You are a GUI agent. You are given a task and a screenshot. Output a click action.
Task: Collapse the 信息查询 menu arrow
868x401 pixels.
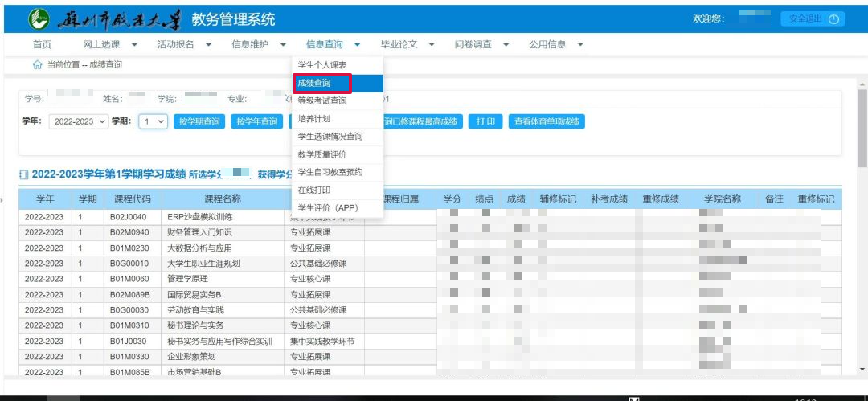point(358,46)
